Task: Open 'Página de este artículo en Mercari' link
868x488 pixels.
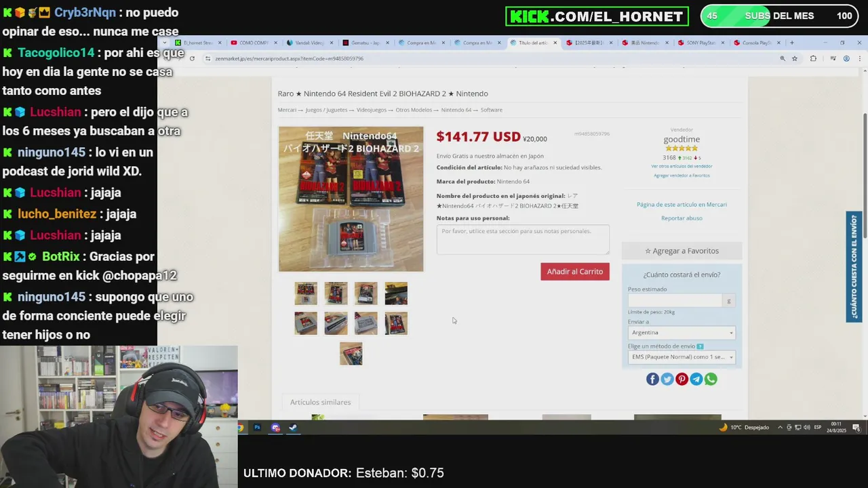Action: [682, 205]
